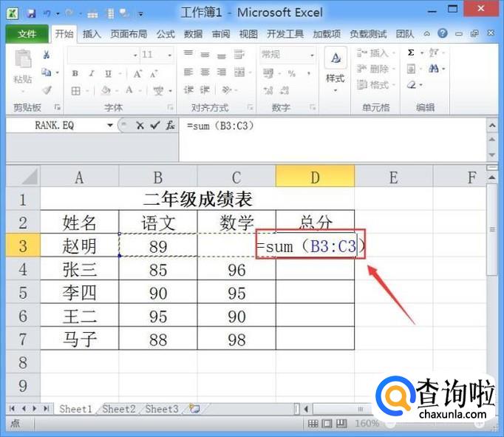Click the Find and Select binoculars icon
Viewport: 504px width, 437px height.
434,69
